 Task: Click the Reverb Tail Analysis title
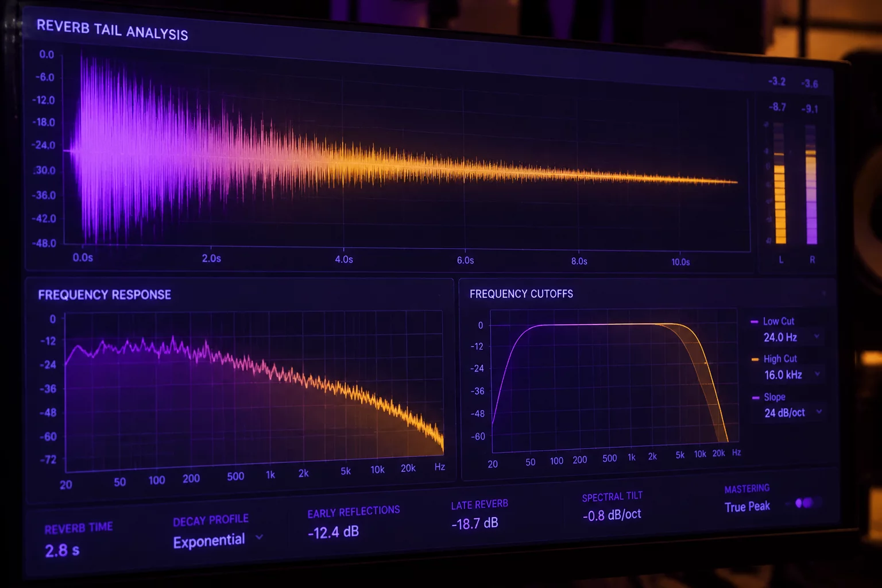coord(112,30)
